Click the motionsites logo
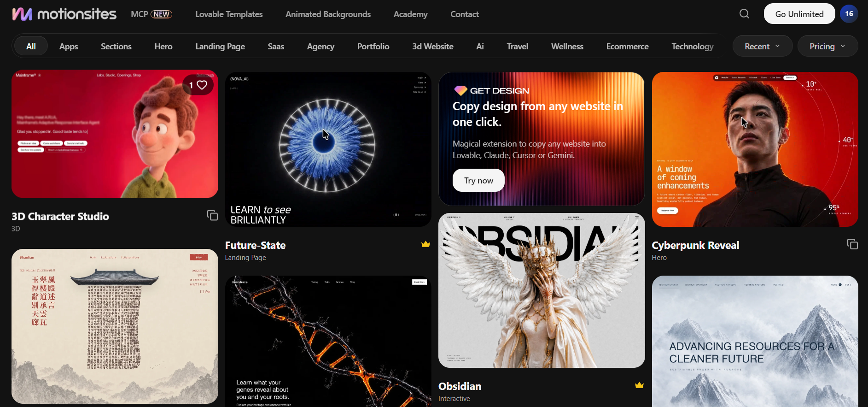 point(64,14)
